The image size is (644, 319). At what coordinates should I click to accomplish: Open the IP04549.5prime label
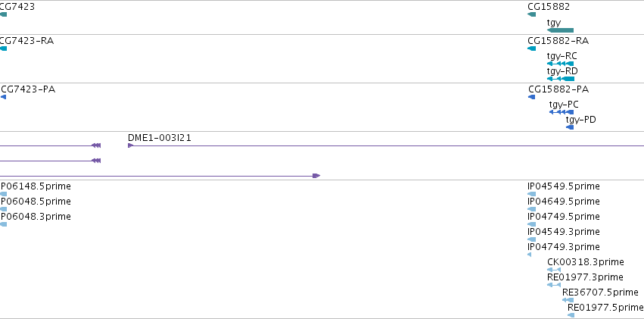(x=564, y=186)
